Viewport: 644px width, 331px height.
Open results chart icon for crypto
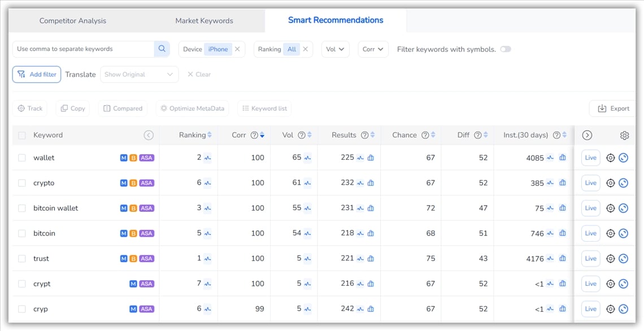coord(371,183)
